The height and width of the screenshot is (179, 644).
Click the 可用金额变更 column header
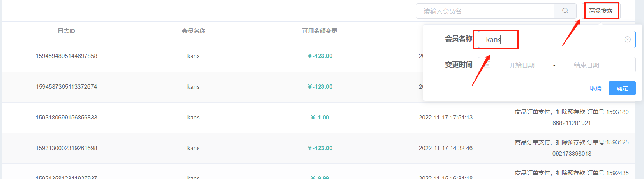point(319,31)
